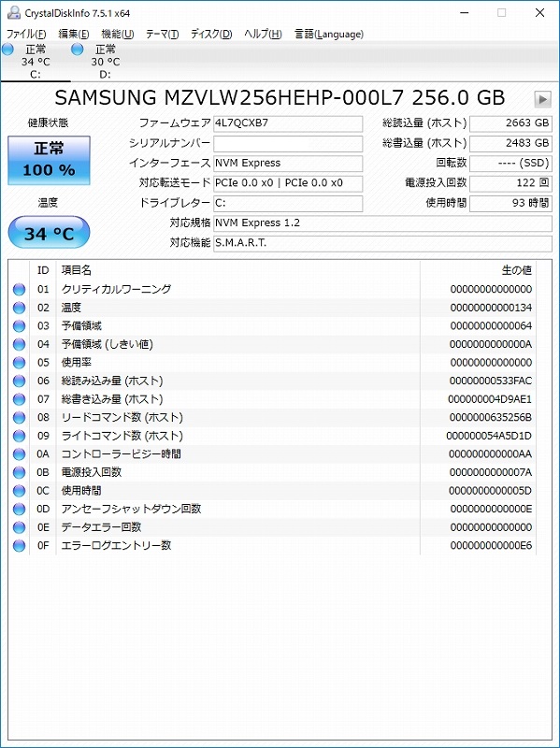This screenshot has height=748, width=560.
Task: Click rotation rate value ---- (SSD)
Action: point(510,164)
